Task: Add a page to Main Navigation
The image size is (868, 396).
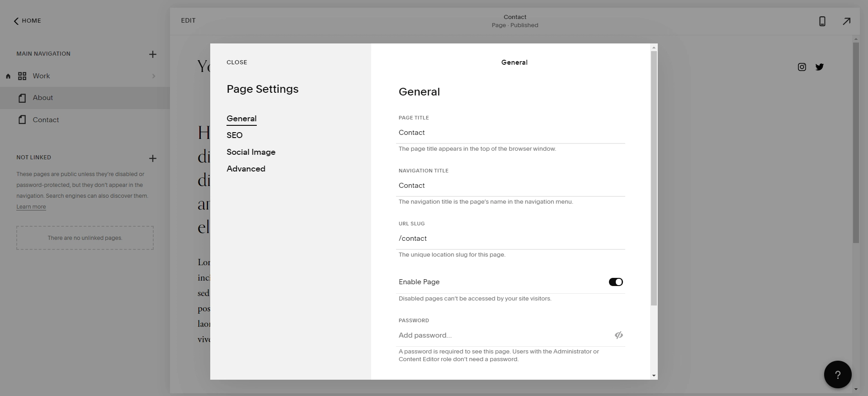Action: point(153,54)
